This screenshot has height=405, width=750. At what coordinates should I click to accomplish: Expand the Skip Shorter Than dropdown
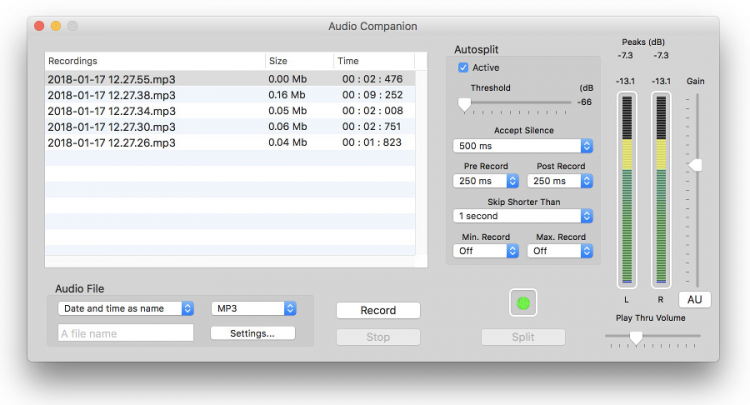tap(523, 216)
